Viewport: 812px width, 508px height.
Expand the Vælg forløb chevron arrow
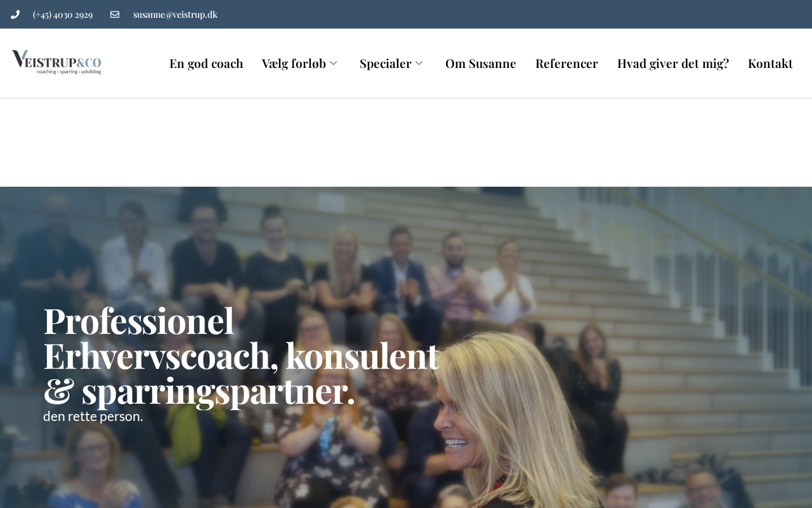334,63
